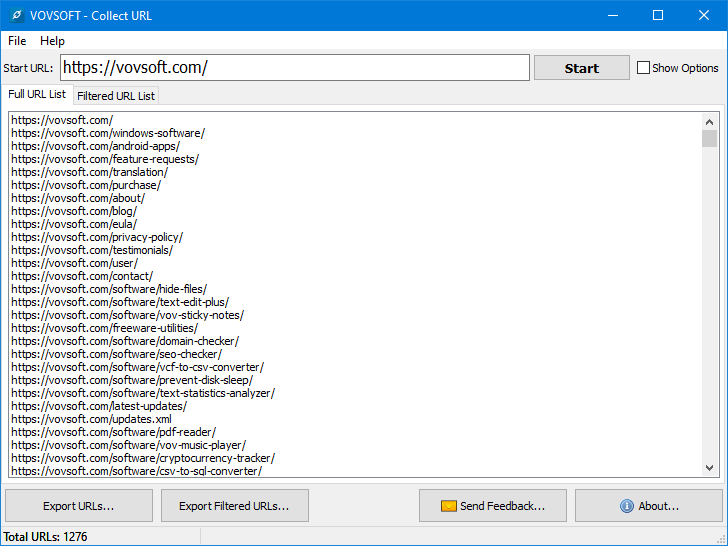Viewport: 728px width, 546px height.
Task: Click the envelope icon on Send Feedback
Action: pos(449,506)
